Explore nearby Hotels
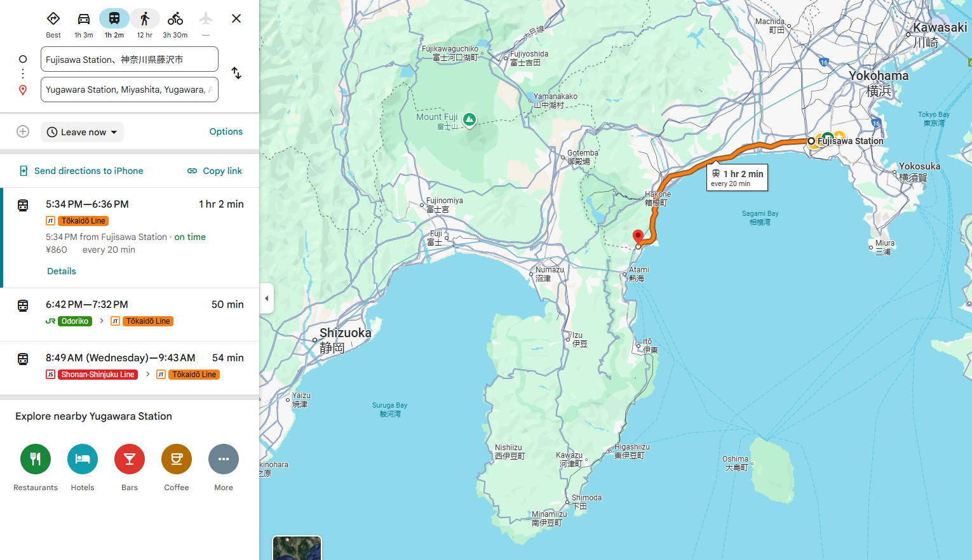 pos(83,459)
